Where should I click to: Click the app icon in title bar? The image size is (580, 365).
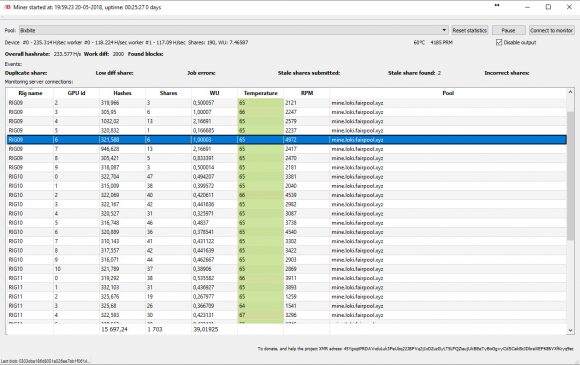click(7, 7)
